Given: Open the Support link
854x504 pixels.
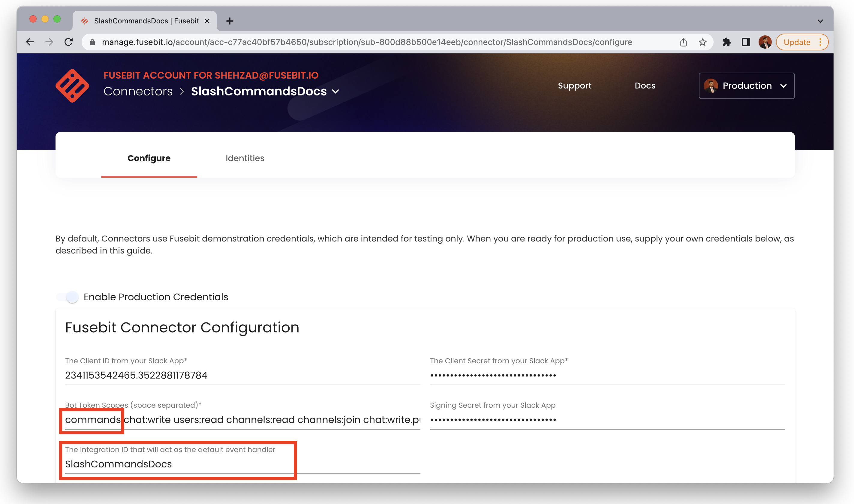Looking at the screenshot, I should tap(574, 85).
